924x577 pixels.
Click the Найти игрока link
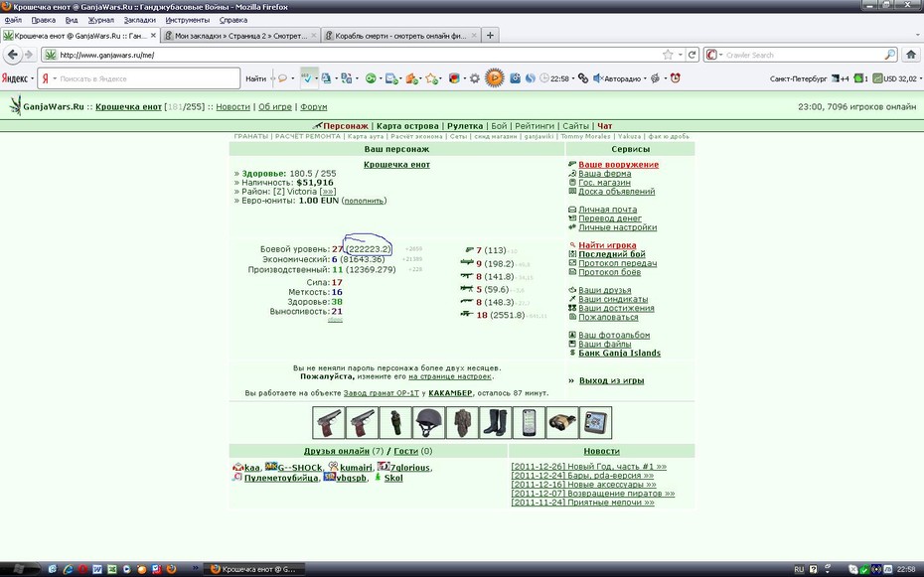pyautogui.click(x=607, y=245)
